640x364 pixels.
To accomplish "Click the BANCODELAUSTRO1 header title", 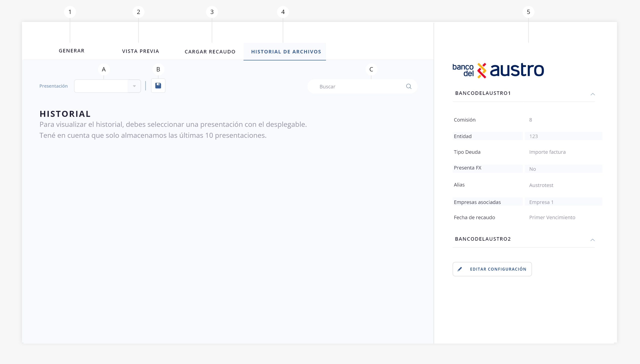I will point(483,93).
